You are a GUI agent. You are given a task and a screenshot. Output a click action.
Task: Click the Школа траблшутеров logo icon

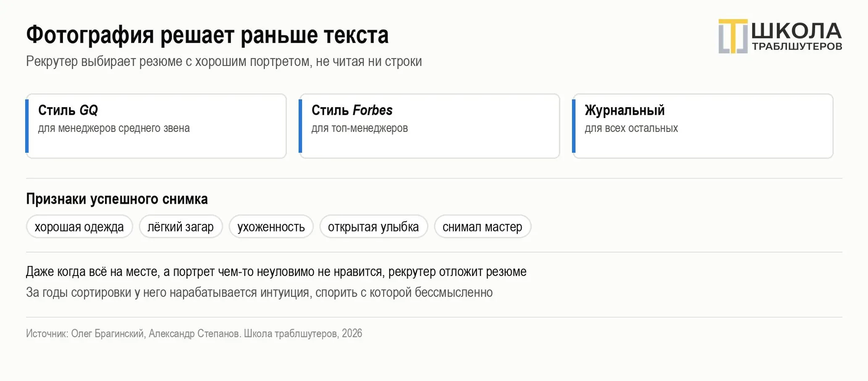point(733,36)
